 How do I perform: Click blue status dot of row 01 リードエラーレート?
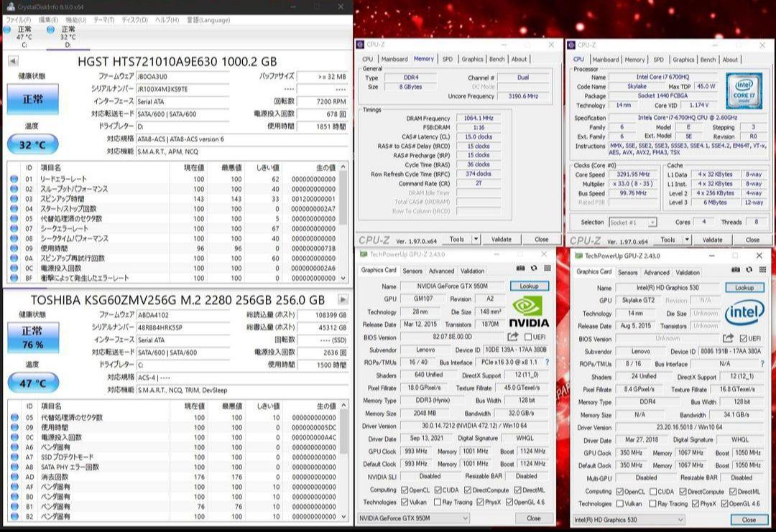[x=14, y=179]
